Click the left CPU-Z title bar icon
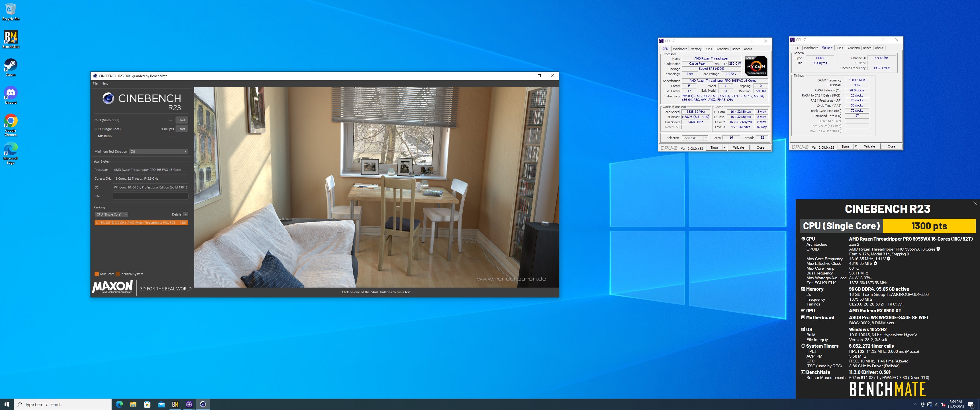Screen dimensions: 980x410 [661, 41]
